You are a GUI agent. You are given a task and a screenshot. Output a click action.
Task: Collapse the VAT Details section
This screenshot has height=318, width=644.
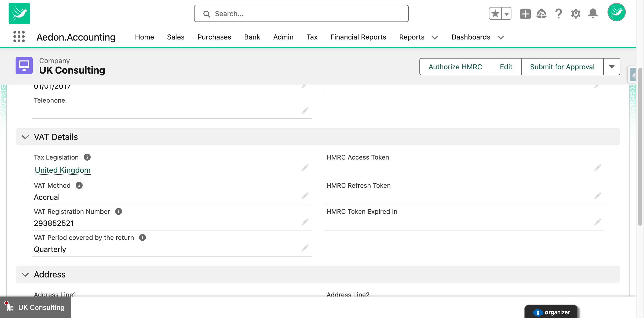(x=25, y=137)
